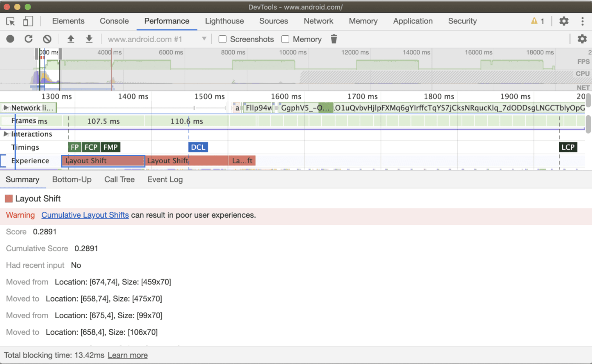
Task: Open the Memory panel tab
Action: tap(363, 21)
